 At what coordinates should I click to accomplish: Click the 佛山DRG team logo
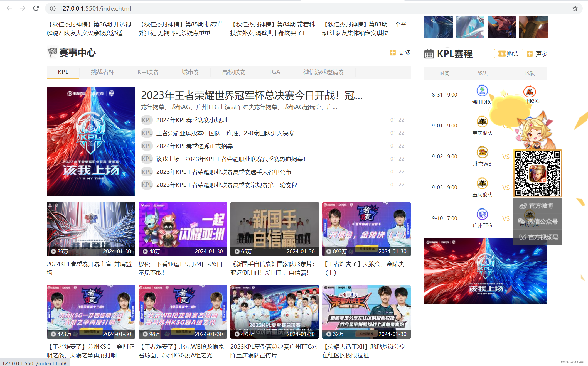(482, 91)
